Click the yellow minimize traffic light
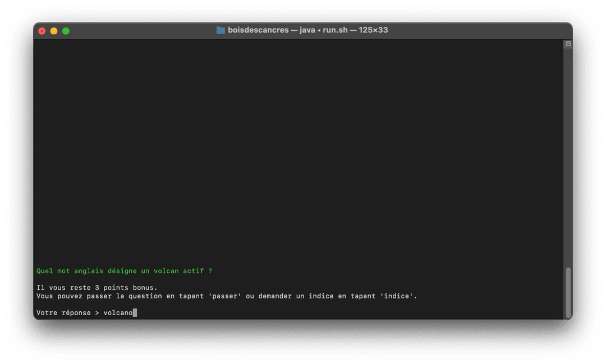This screenshot has width=606, height=364. pyautogui.click(x=54, y=31)
